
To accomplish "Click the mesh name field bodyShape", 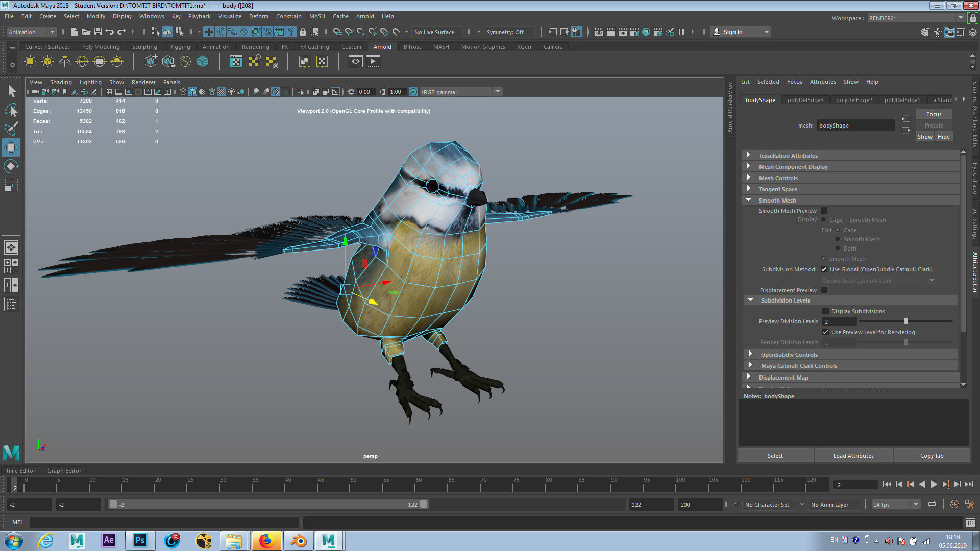I will tap(855, 126).
